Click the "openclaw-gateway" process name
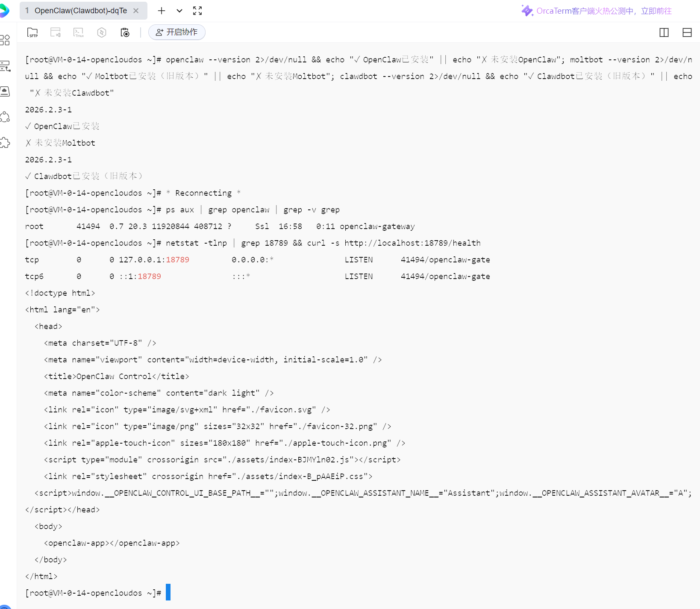 pos(377,227)
